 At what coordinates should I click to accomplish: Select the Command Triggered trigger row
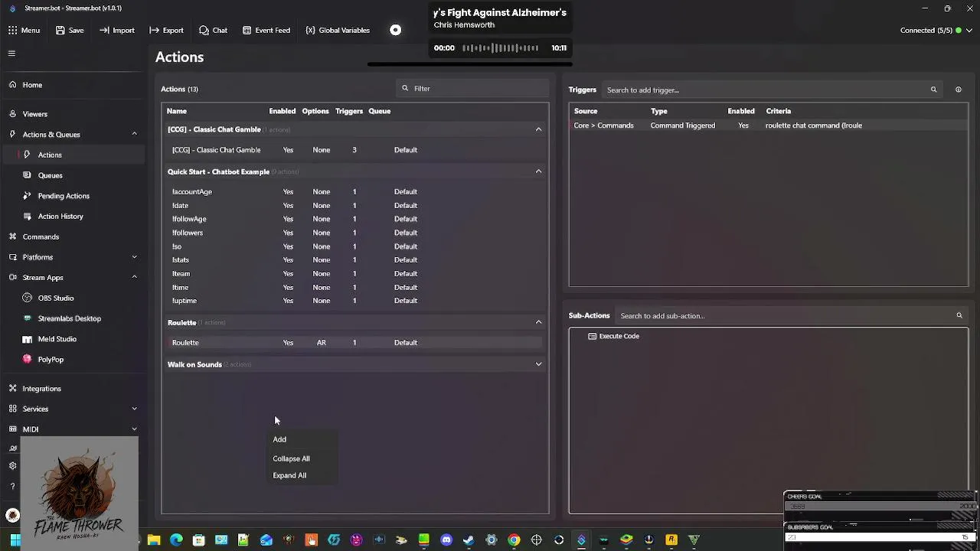(769, 126)
